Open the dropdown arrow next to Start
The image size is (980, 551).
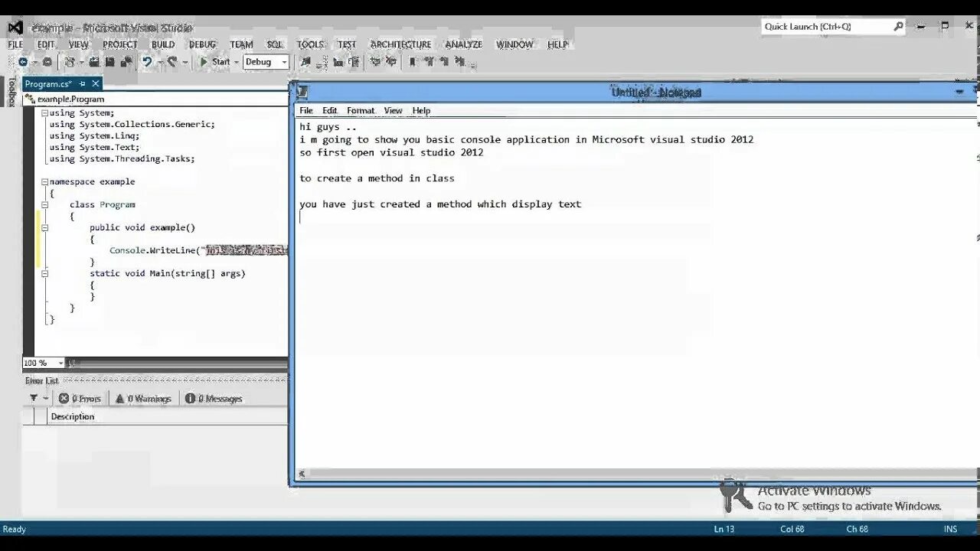point(237,62)
